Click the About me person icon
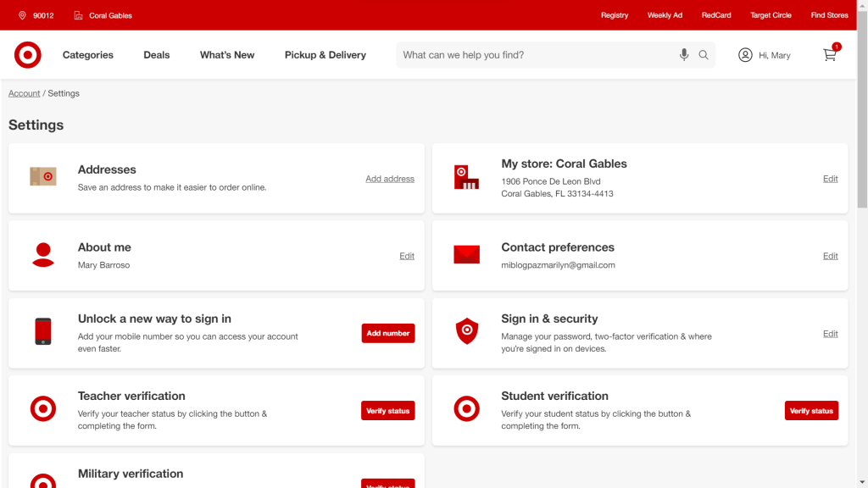 pyautogui.click(x=43, y=255)
